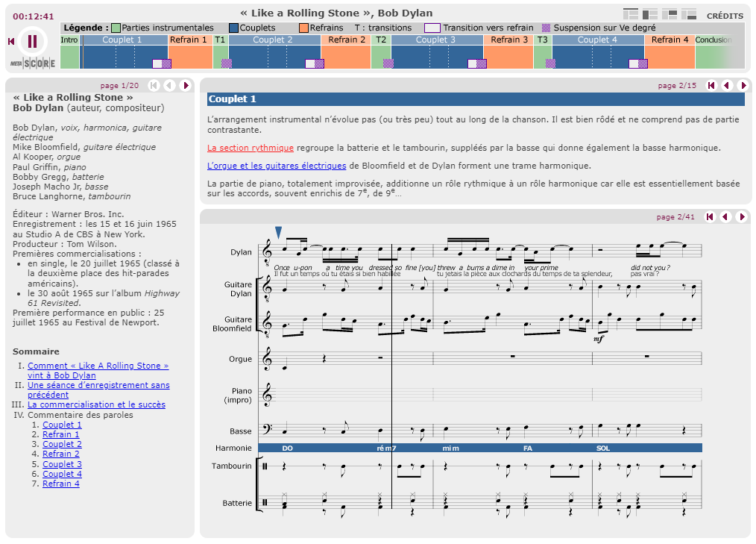Go to first page of left panel (page 1/20)

click(154, 85)
